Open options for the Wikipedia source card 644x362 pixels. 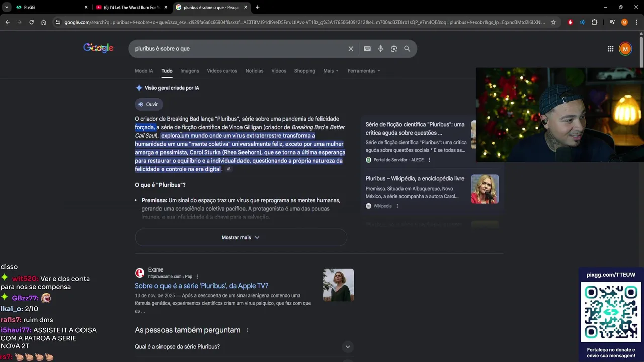pos(397,206)
